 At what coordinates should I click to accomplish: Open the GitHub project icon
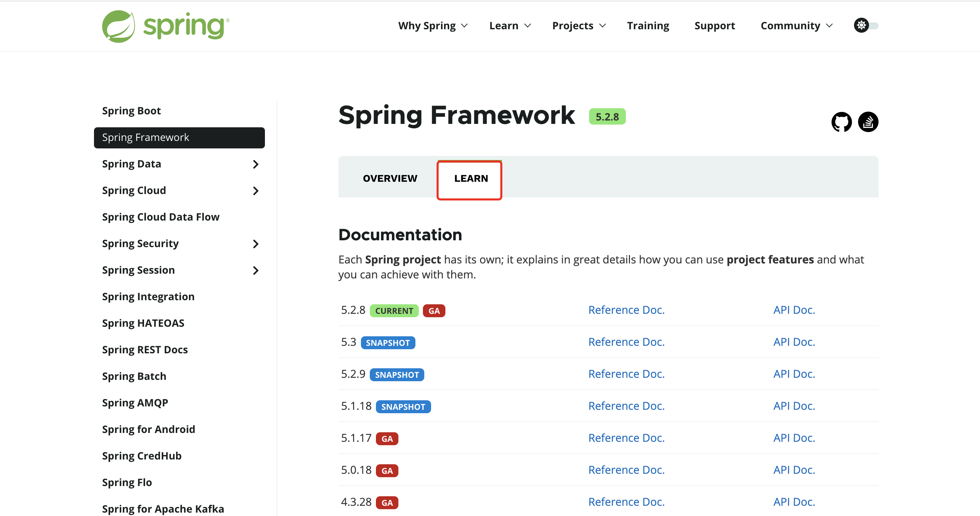pyautogui.click(x=841, y=122)
